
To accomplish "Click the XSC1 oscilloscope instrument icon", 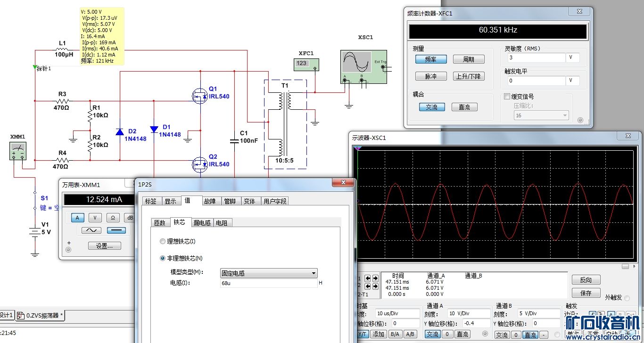I will point(363,66).
